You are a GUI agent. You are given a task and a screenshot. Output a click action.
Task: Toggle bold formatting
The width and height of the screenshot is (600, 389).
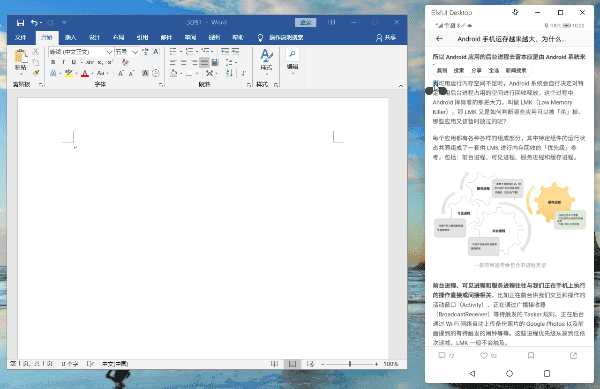coord(53,62)
